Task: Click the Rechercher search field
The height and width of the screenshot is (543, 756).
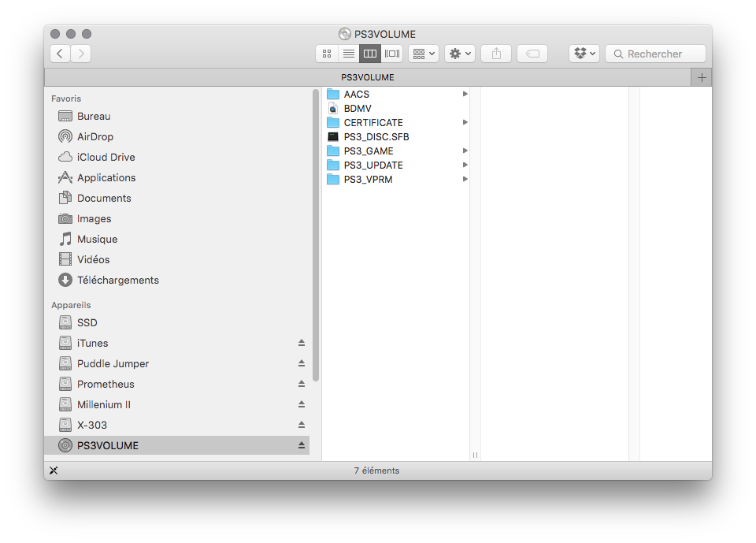Action: [x=655, y=54]
